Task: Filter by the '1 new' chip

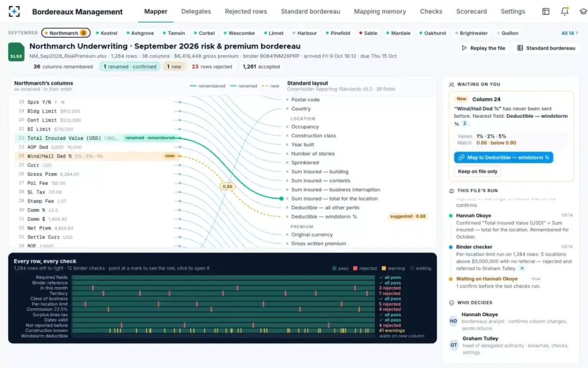Action: tap(174, 67)
